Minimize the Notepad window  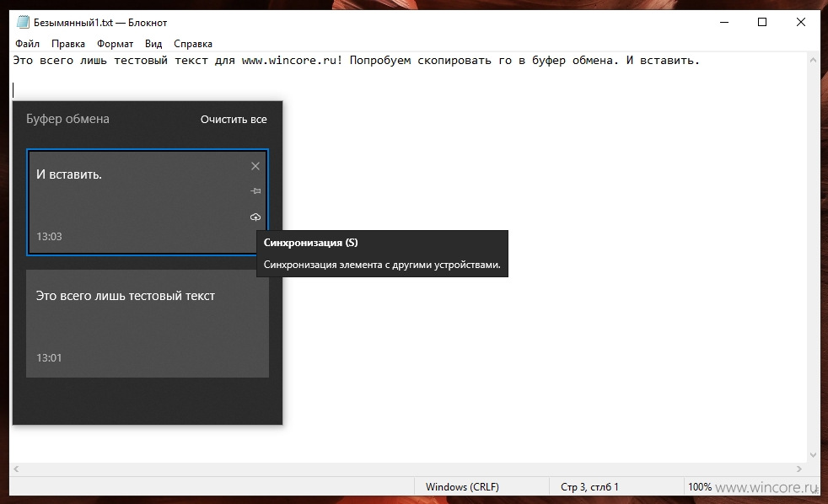724,22
